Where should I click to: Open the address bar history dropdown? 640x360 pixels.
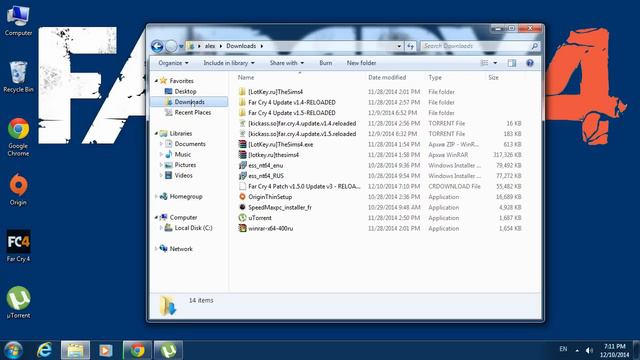tap(399, 46)
